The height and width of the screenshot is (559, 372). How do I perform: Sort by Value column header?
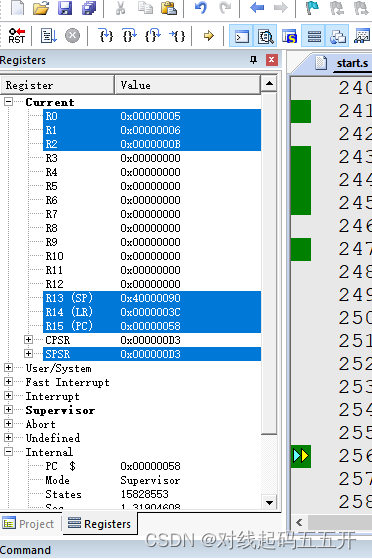click(188, 85)
